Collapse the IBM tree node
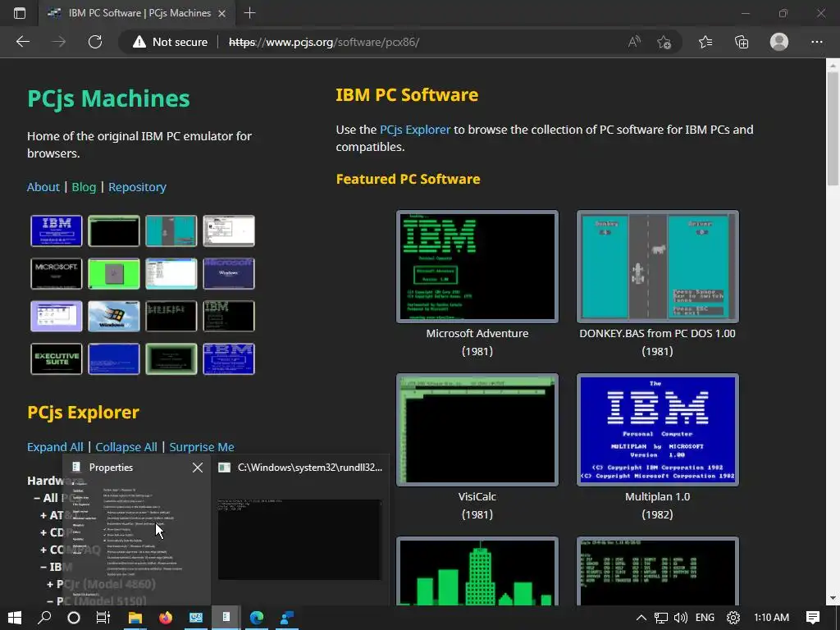840x630 pixels. click(43, 567)
